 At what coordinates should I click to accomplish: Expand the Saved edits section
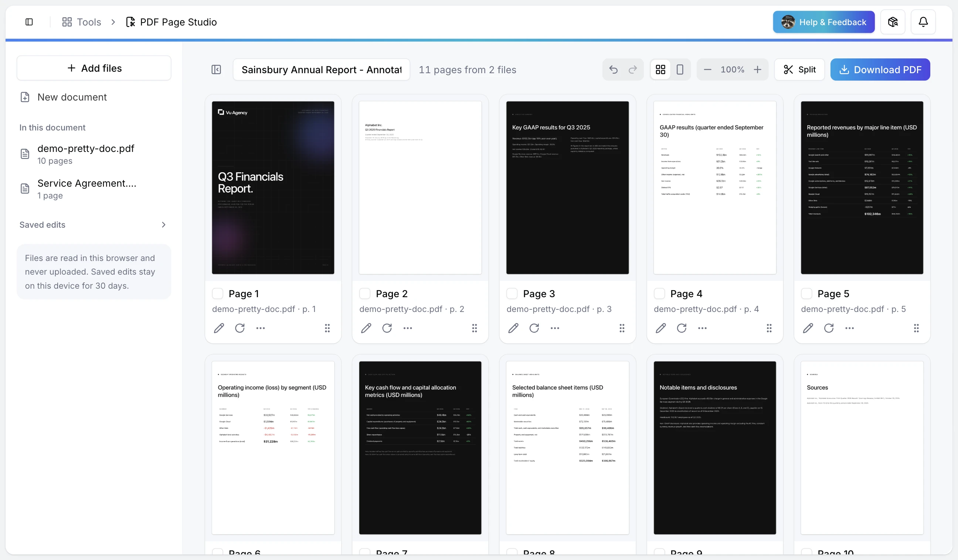(94, 225)
